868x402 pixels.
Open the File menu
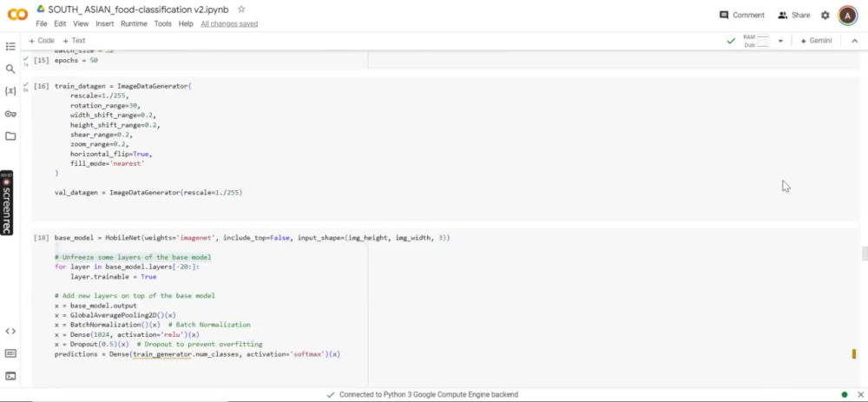[42, 23]
